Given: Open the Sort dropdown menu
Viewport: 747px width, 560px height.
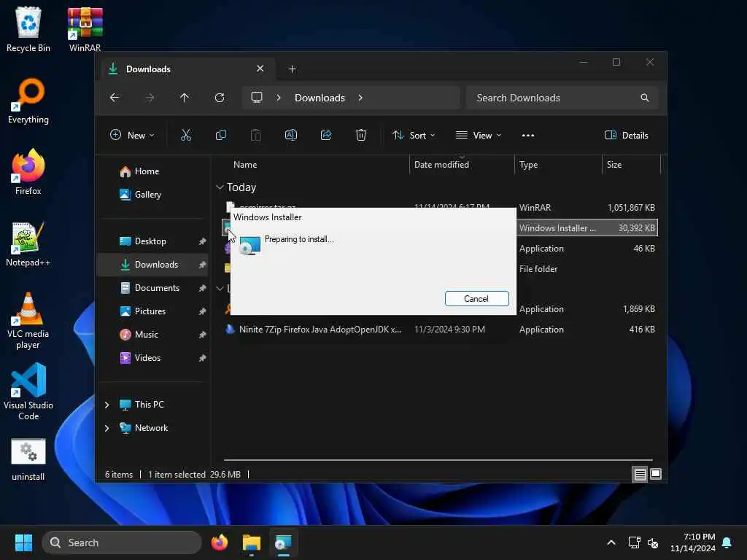Looking at the screenshot, I should [x=414, y=135].
